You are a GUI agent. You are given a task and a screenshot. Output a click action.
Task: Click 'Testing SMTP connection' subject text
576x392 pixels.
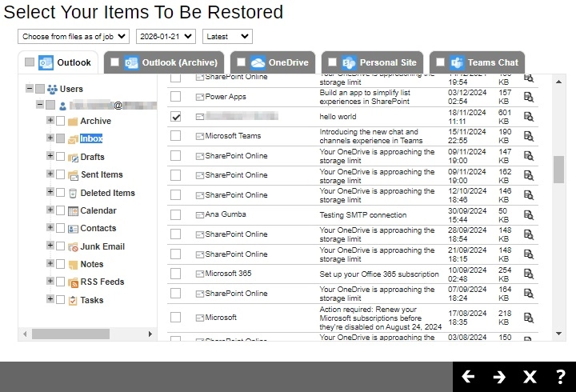pos(363,215)
